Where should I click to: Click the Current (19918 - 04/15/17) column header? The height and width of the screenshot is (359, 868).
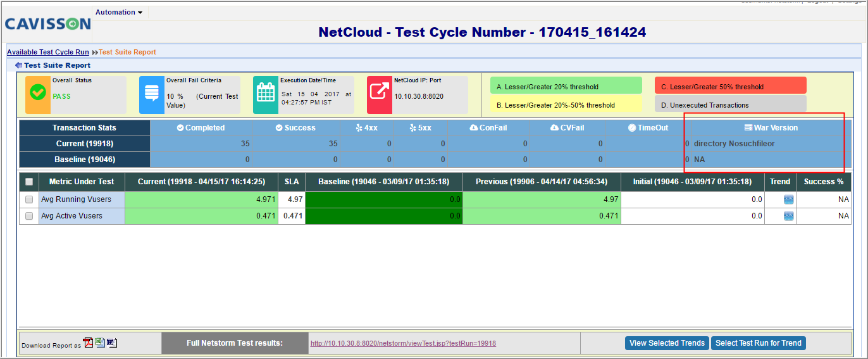(201, 182)
